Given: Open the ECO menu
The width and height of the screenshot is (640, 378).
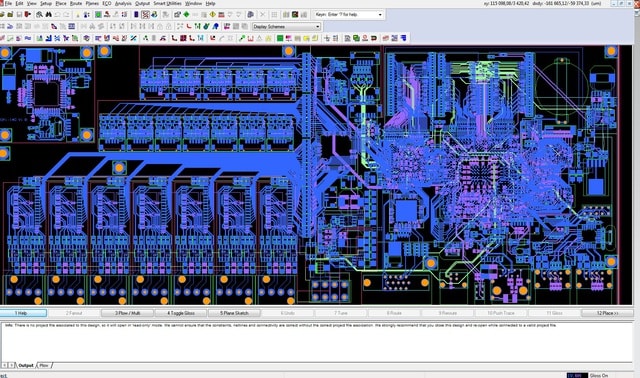Looking at the screenshot, I should pyautogui.click(x=107, y=3).
